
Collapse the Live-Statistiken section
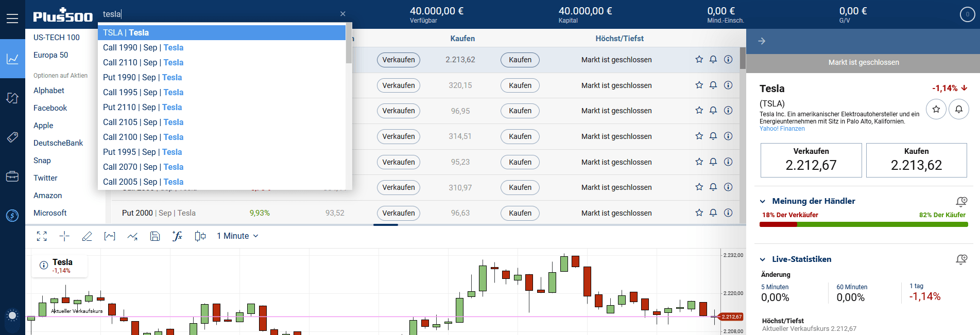tap(763, 259)
